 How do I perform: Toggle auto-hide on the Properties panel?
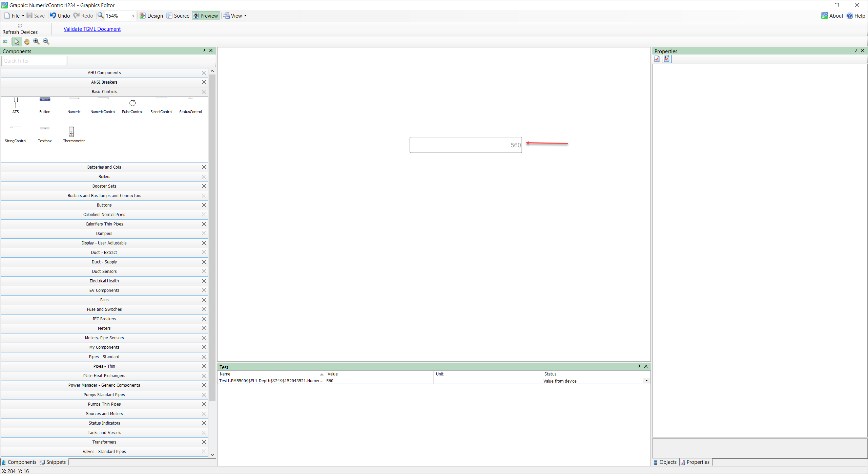pyautogui.click(x=855, y=50)
